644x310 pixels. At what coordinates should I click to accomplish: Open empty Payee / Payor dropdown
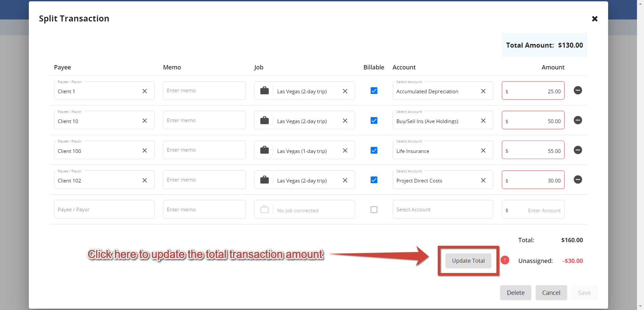[104, 209]
